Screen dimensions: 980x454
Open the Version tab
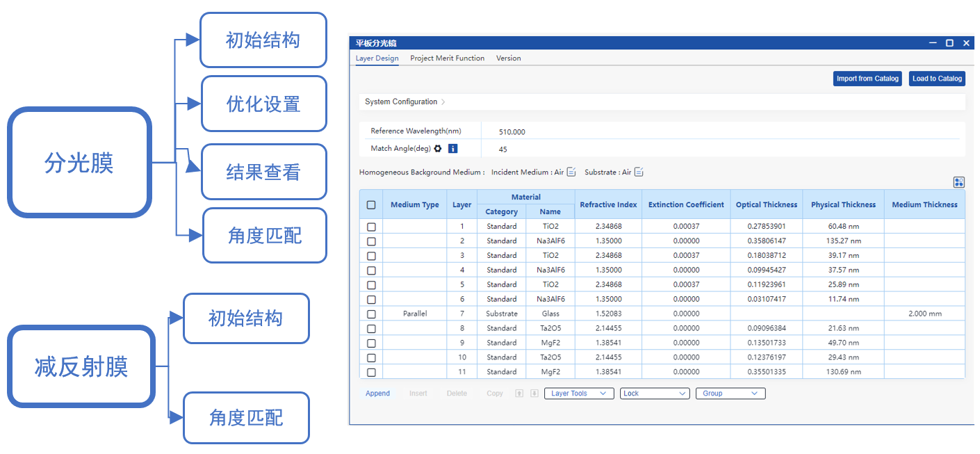[508, 58]
